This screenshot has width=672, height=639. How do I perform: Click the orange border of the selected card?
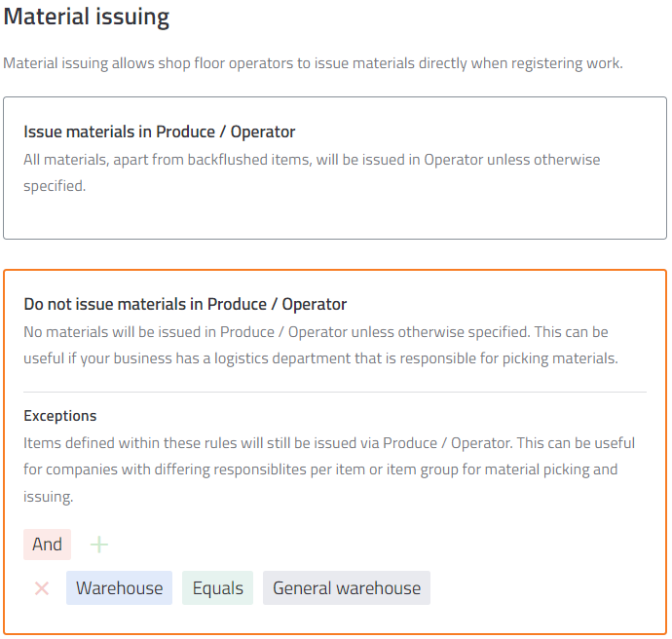click(x=335, y=271)
